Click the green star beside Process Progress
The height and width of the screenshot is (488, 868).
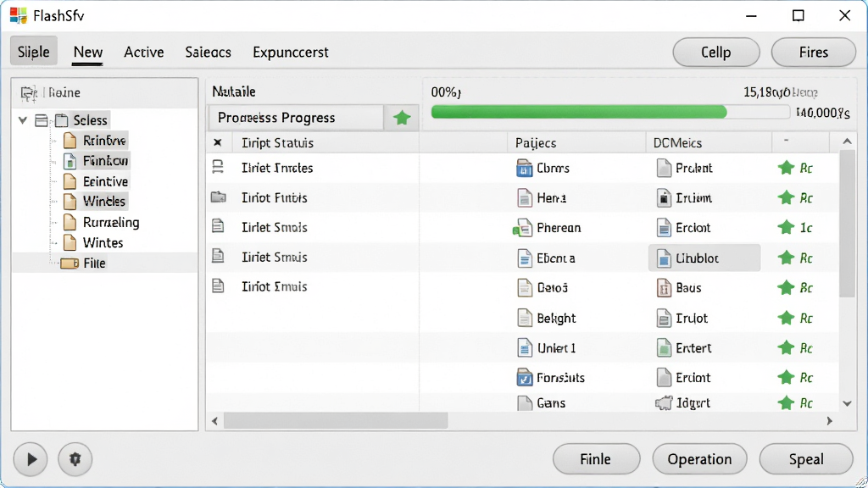(x=401, y=118)
